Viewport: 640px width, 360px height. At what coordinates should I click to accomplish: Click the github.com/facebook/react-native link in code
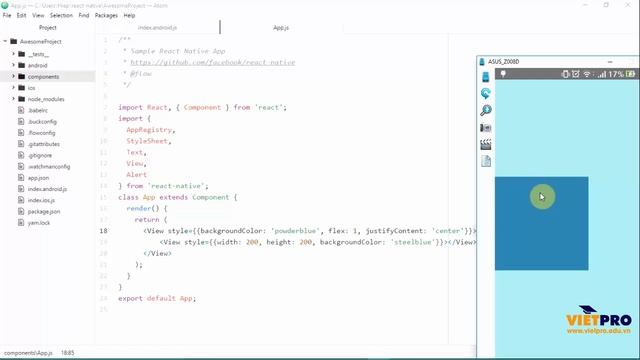(213, 62)
